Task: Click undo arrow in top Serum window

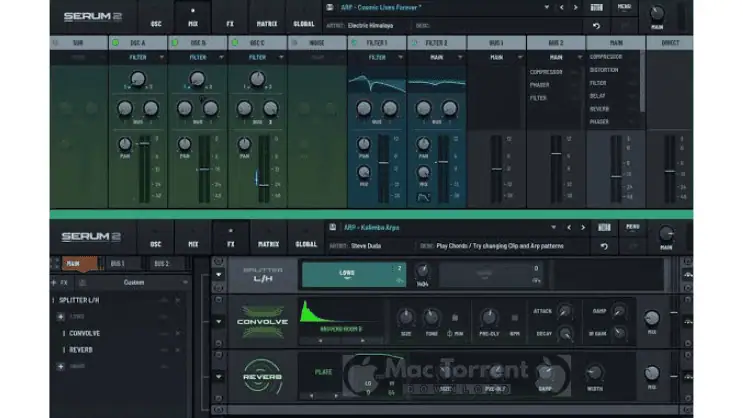Action: click(x=596, y=26)
